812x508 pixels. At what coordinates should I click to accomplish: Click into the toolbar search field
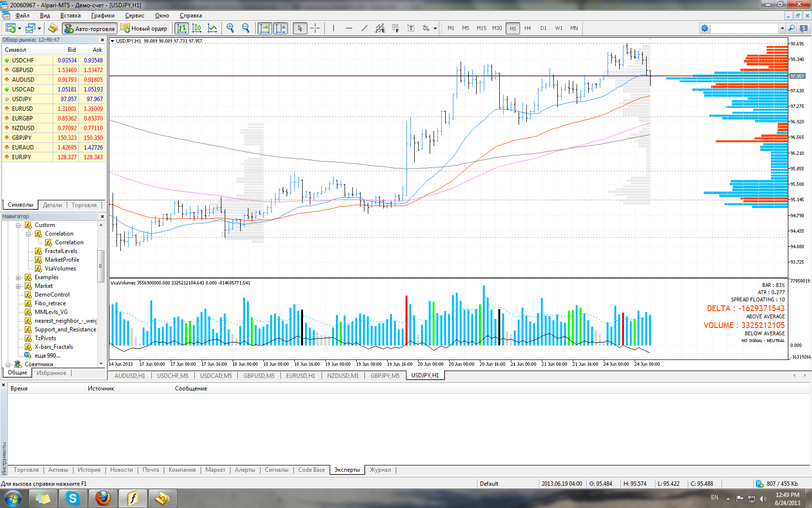tap(744, 28)
